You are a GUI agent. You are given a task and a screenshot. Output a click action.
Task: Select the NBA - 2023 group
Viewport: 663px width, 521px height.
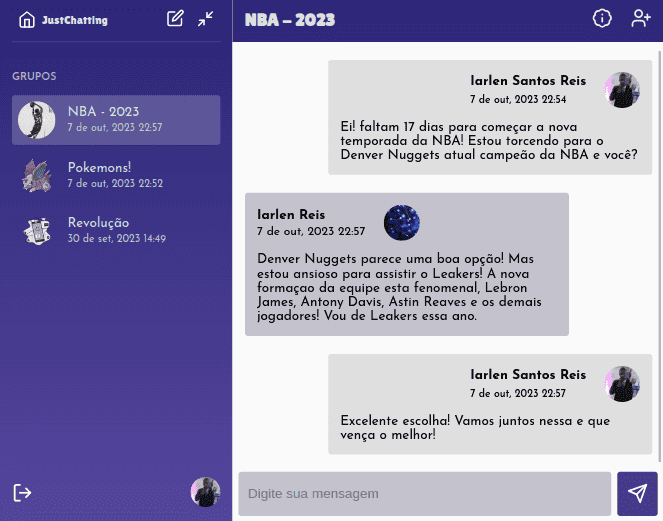point(116,120)
